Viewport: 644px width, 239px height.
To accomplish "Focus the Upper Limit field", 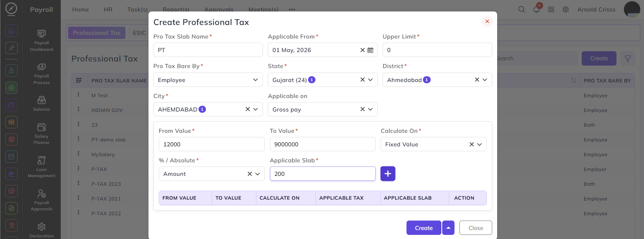I will click(x=437, y=50).
